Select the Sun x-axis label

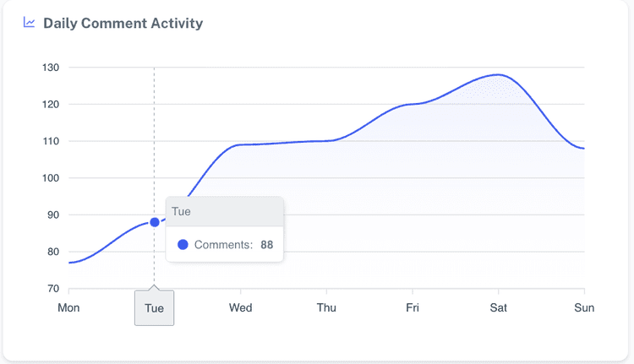pyautogui.click(x=584, y=308)
